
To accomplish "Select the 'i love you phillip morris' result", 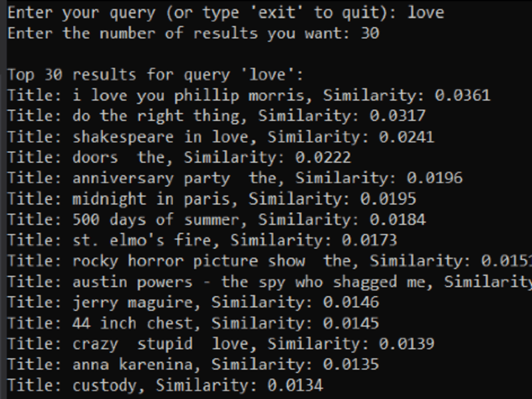I will (249, 96).
